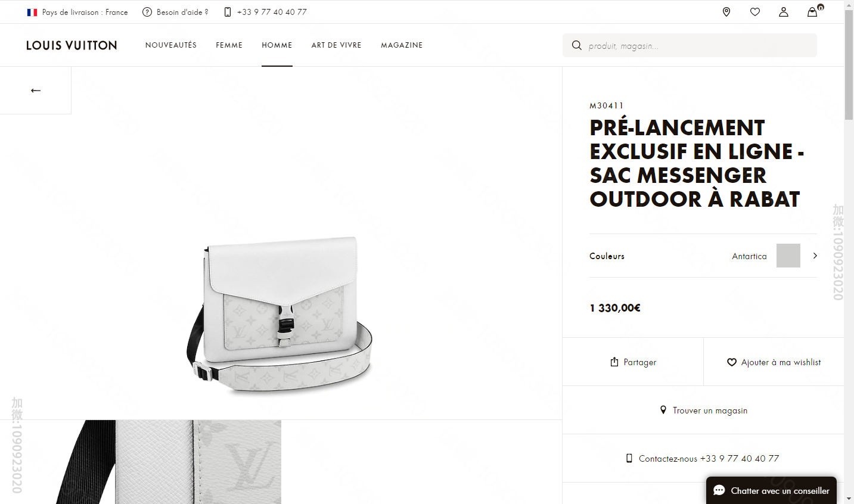Add product to wishlist (Ajouter à ma wishlist)
Screen dimensions: 854x504
click(774, 362)
